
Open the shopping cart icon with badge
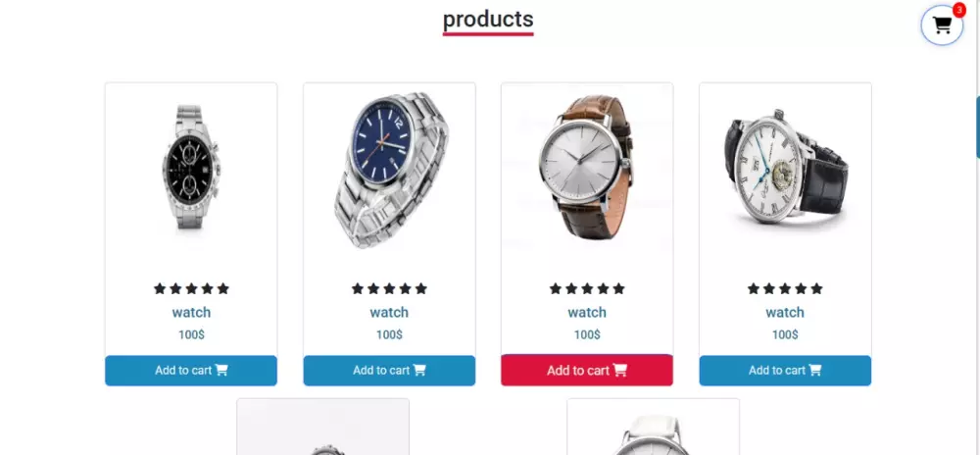(941, 25)
